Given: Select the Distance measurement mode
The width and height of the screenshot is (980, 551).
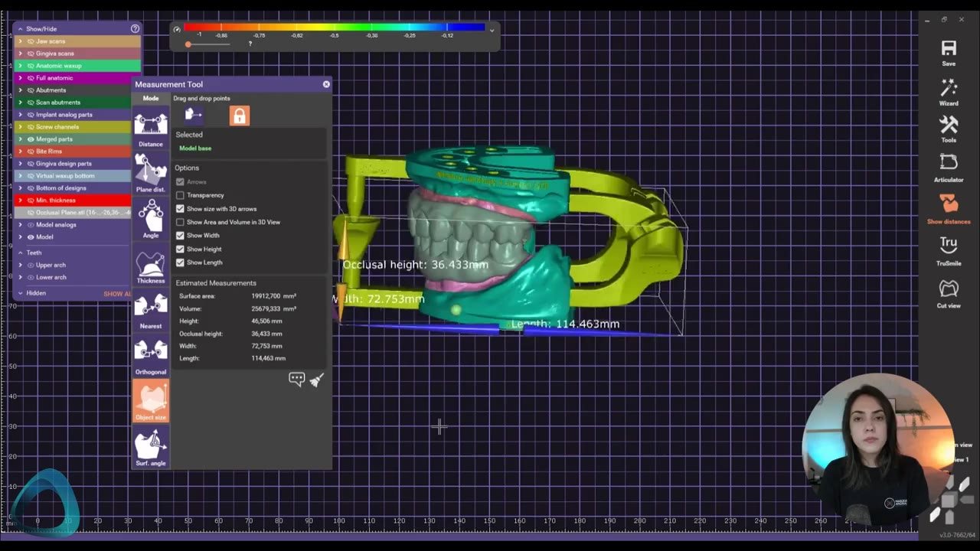Looking at the screenshot, I should click(151, 128).
